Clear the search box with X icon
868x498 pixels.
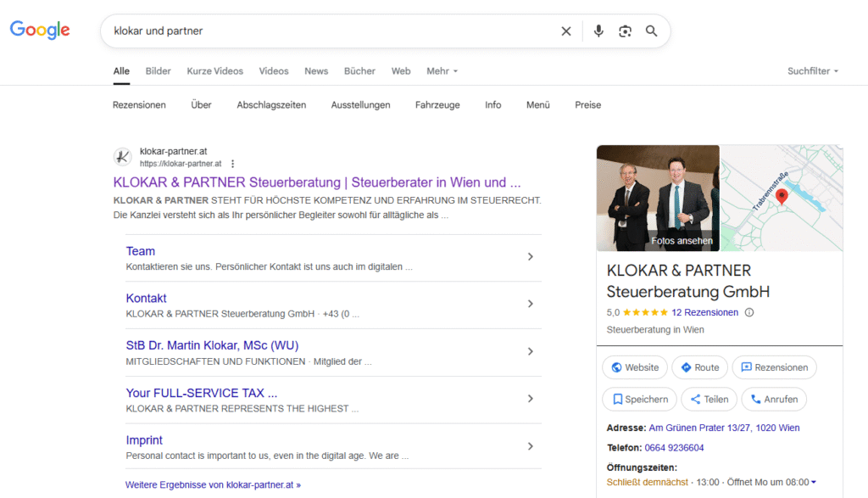point(565,31)
